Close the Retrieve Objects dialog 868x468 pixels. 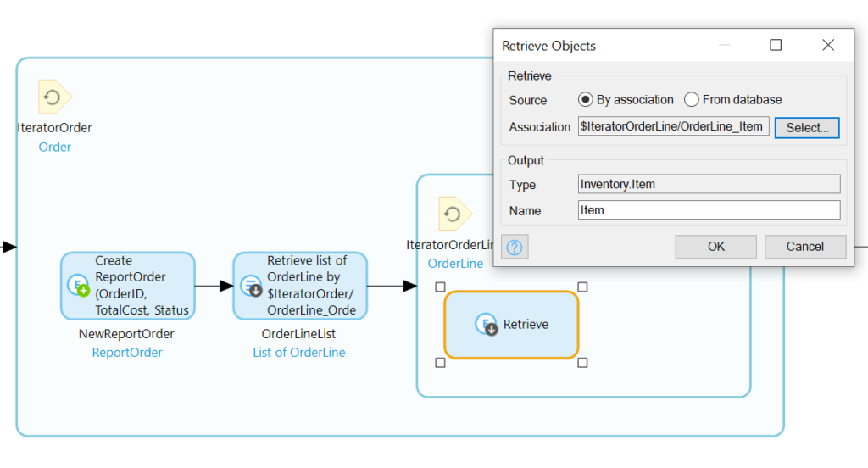point(828,46)
